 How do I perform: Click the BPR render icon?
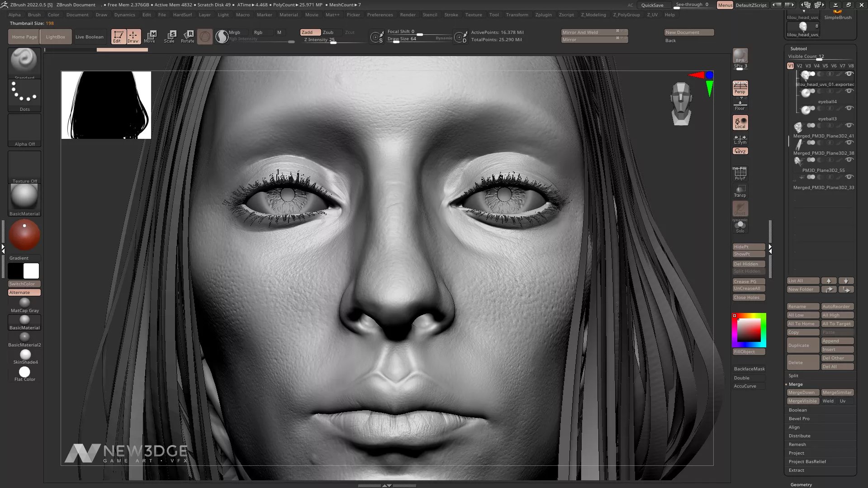(x=740, y=56)
